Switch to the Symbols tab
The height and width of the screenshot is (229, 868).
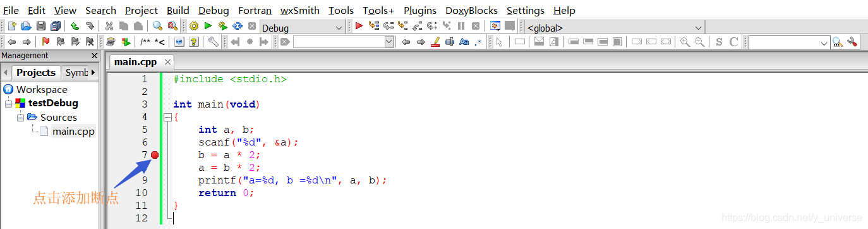76,72
